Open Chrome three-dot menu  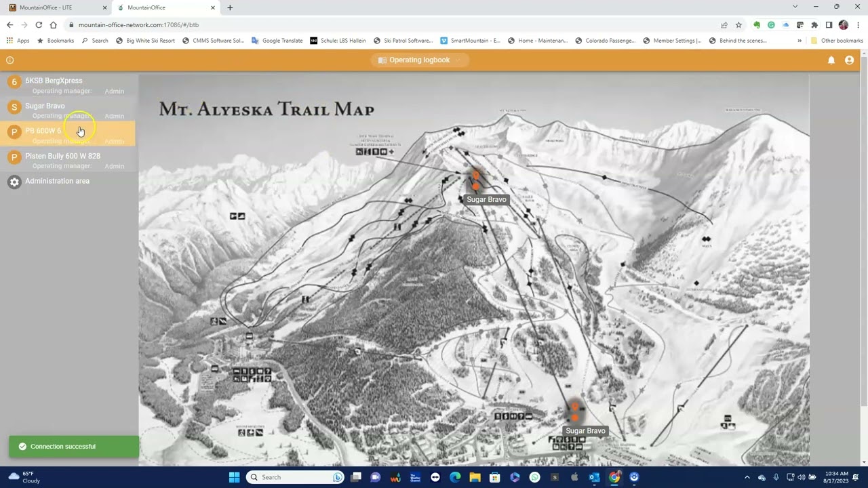coord(858,25)
